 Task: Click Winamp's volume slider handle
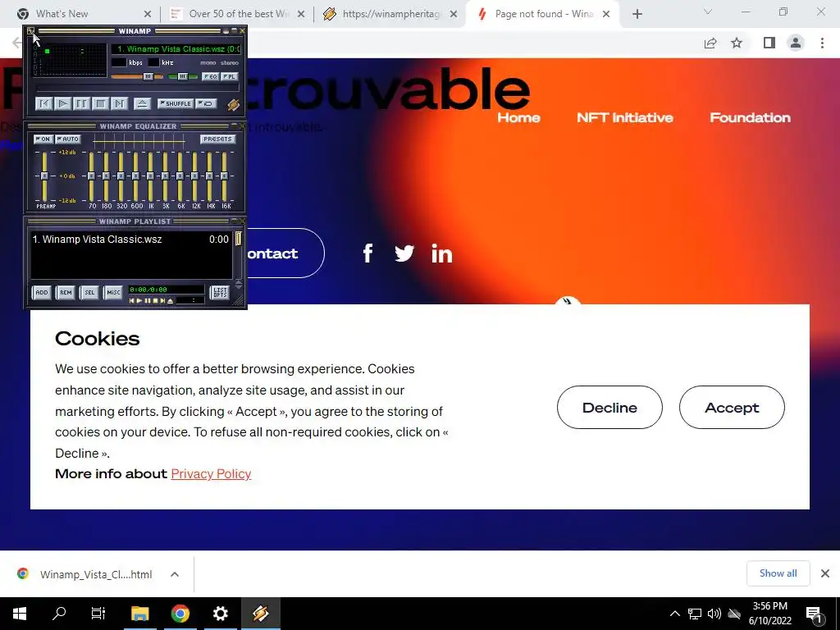click(148, 76)
